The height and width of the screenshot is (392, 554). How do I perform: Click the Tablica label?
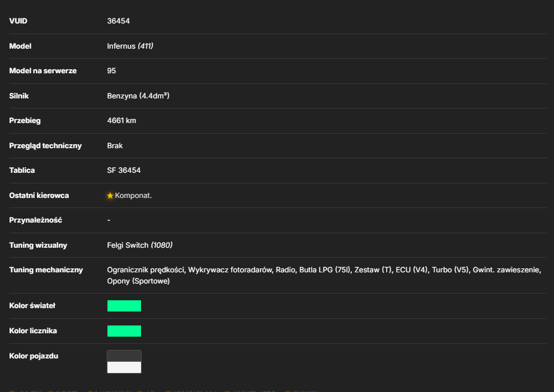(22, 170)
